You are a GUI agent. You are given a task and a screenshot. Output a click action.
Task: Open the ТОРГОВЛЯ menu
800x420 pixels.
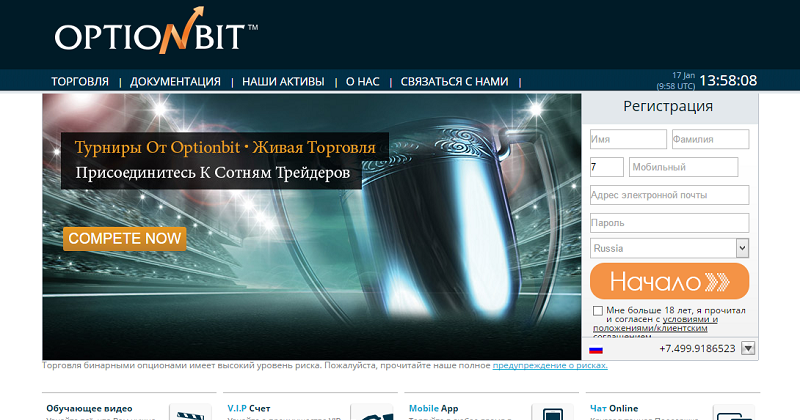point(80,82)
